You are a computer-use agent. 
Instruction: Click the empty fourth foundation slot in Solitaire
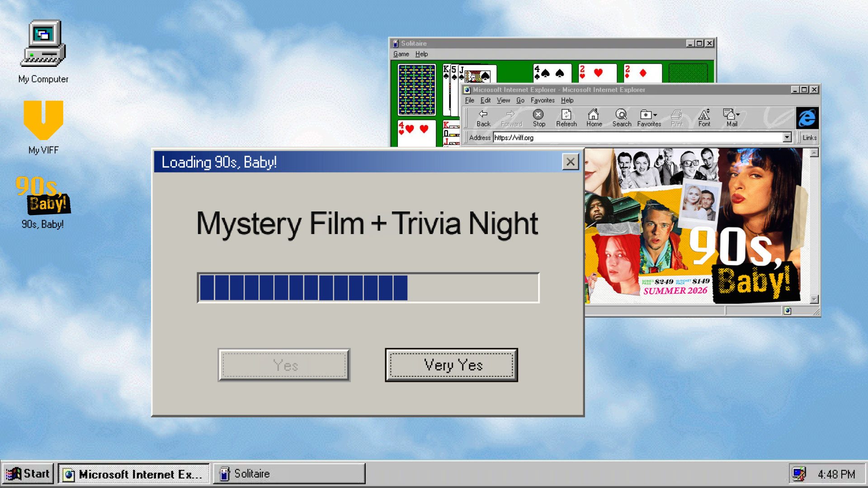click(688, 73)
